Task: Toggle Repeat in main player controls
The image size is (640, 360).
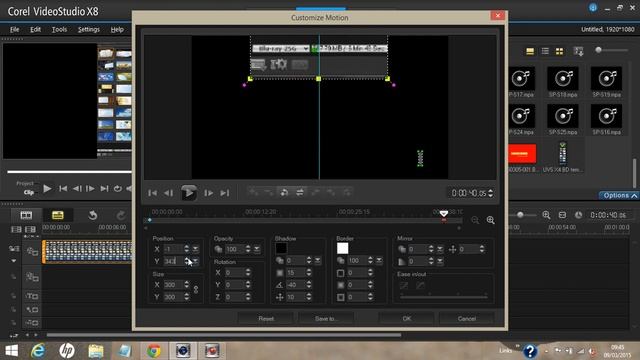Action: pyautogui.click(x=118, y=189)
